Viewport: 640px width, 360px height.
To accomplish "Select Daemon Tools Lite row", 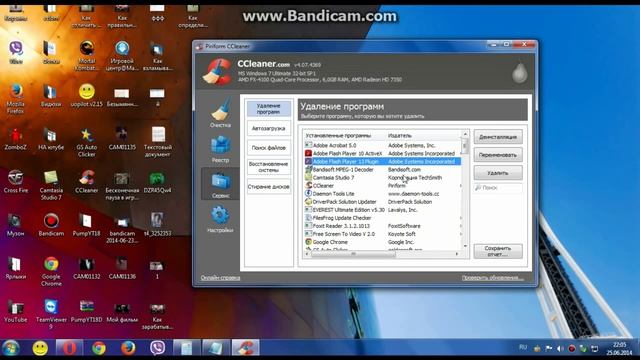I will point(382,194).
